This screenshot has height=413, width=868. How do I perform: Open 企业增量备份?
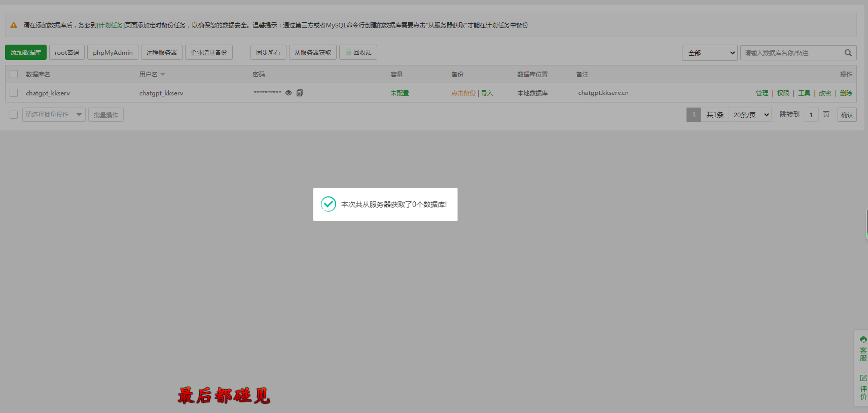[x=209, y=52]
